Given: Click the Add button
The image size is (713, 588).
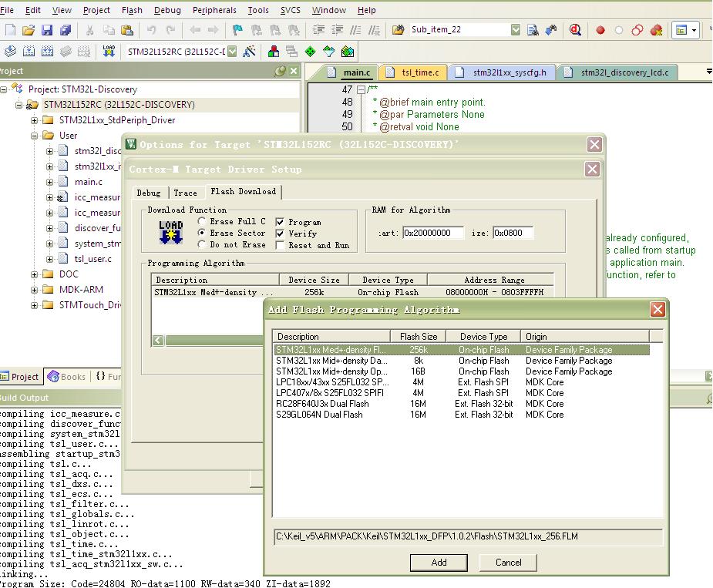Looking at the screenshot, I should (x=439, y=563).
